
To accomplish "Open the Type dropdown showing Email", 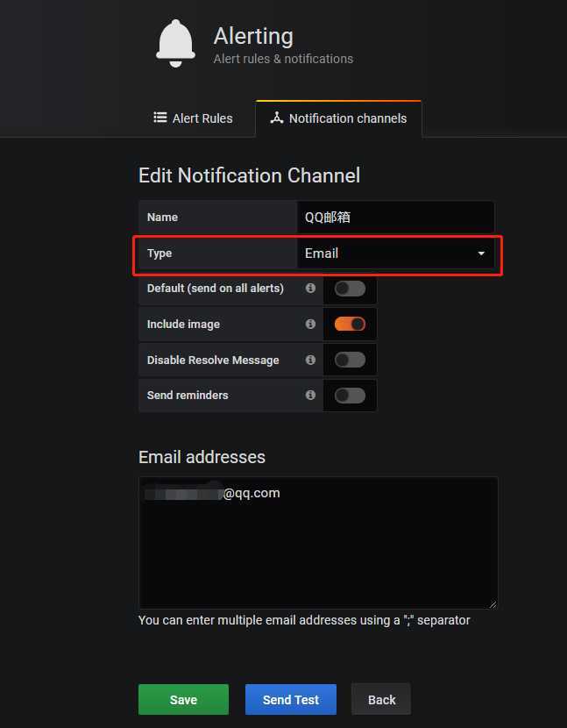I will click(x=395, y=253).
